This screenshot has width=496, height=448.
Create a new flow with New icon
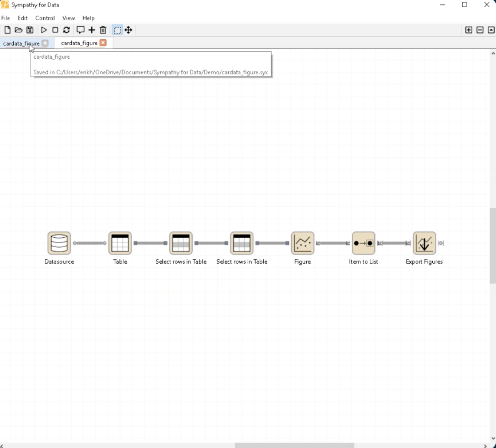tap(7, 30)
